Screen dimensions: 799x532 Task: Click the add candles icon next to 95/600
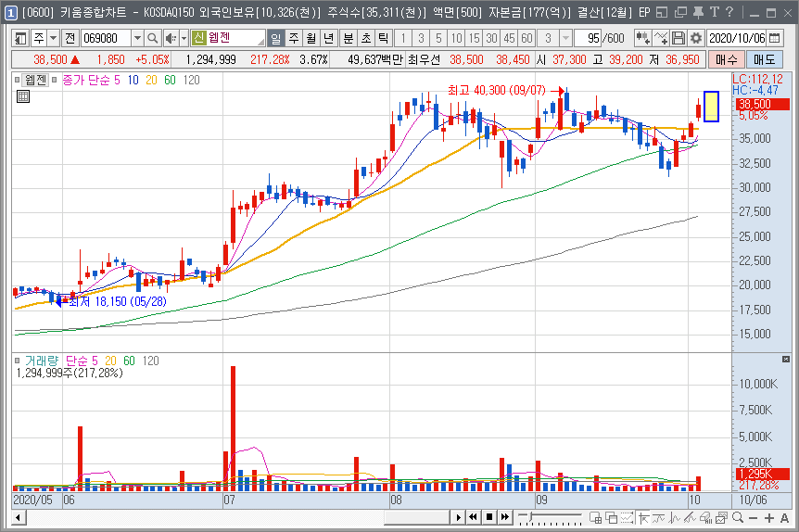tap(642, 38)
